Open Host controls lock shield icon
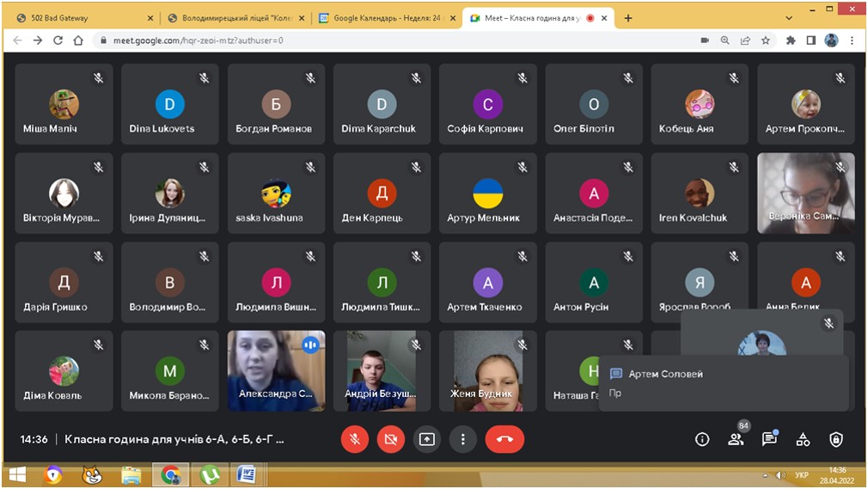 (836, 439)
